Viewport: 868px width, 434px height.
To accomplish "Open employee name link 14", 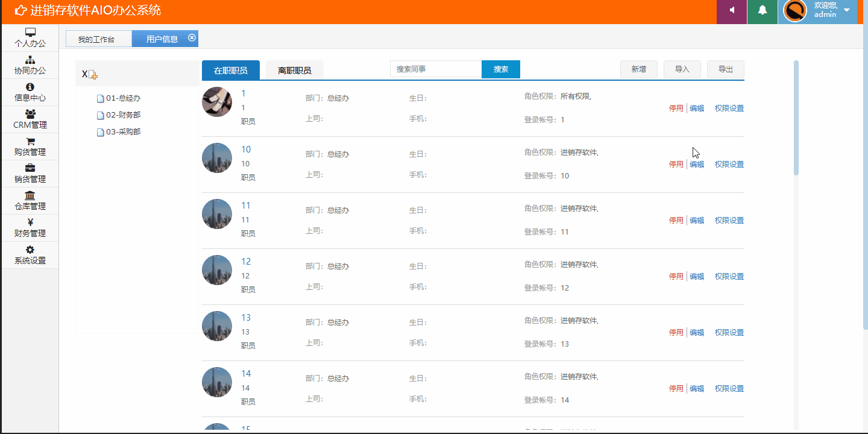I will 246,374.
